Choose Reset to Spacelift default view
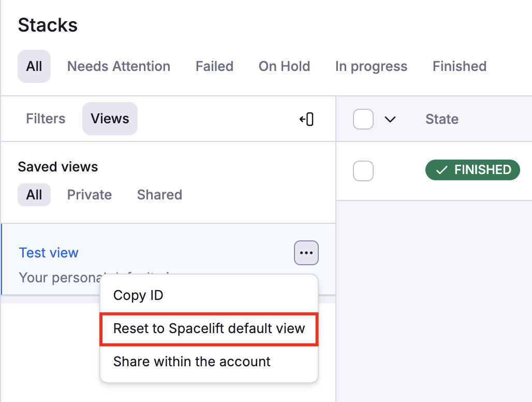This screenshot has width=532, height=402. point(209,328)
